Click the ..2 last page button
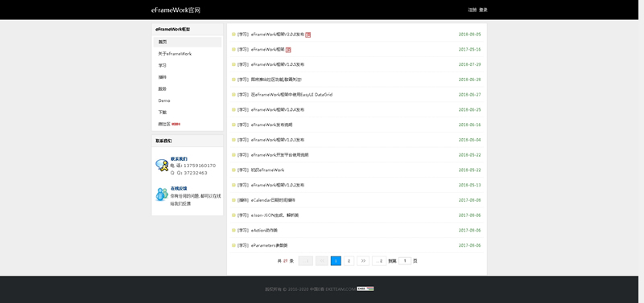 click(x=379, y=260)
